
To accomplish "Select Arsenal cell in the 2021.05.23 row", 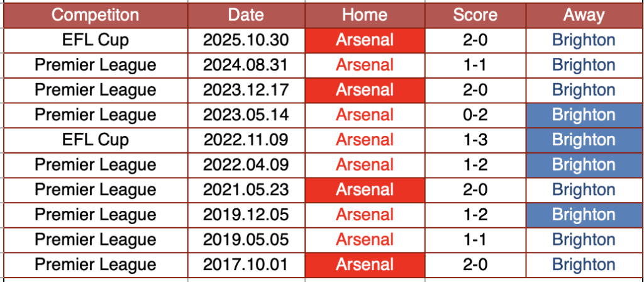I will tap(365, 189).
